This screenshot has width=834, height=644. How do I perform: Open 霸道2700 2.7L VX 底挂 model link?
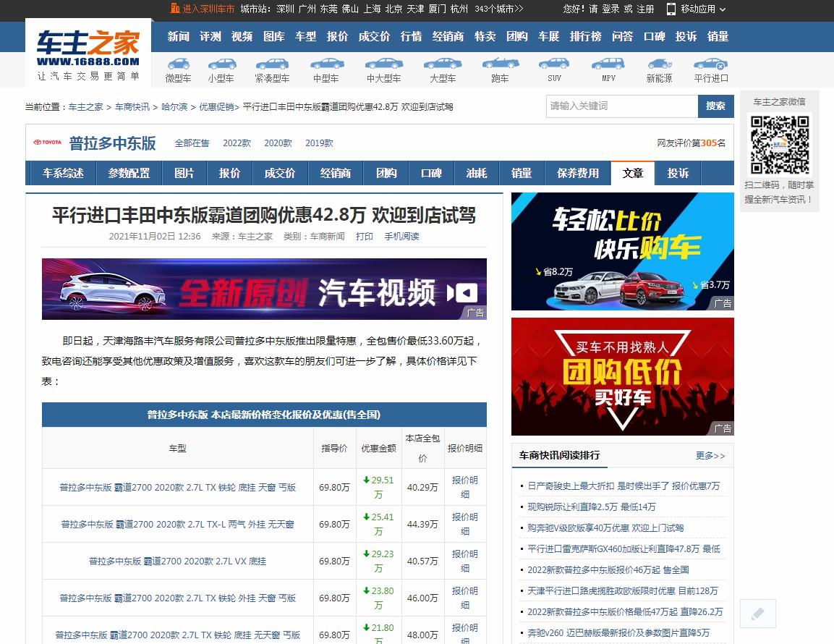point(178,561)
